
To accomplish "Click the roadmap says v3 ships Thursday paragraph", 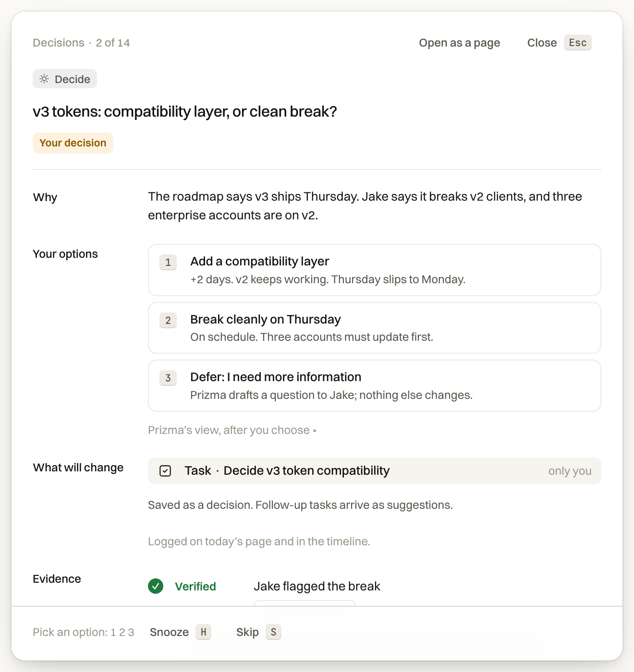I will pos(365,206).
